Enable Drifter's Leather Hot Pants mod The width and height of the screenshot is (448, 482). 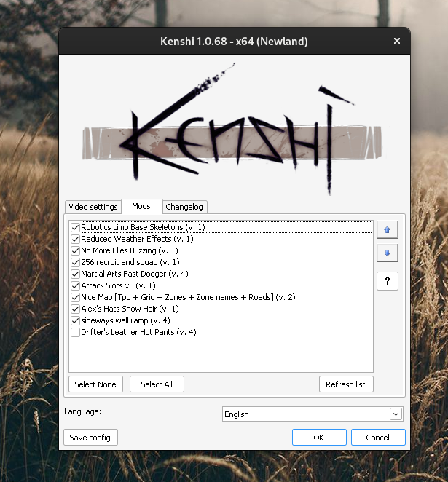(x=75, y=332)
